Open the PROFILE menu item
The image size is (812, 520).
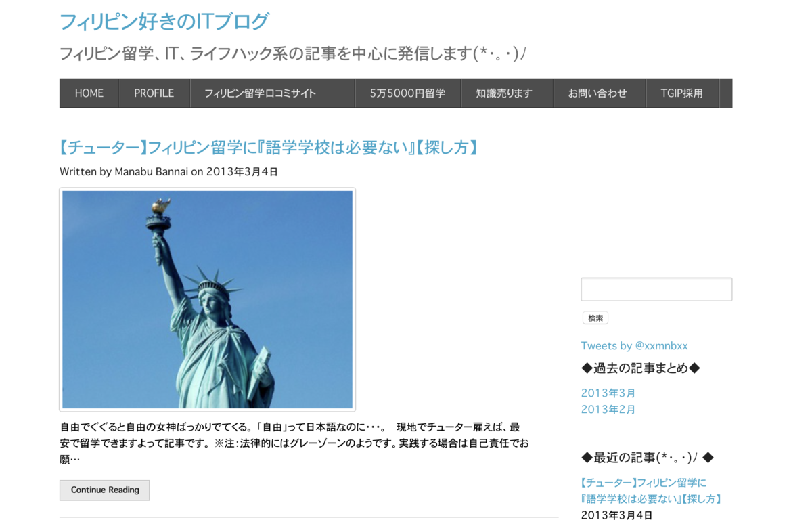(x=154, y=93)
